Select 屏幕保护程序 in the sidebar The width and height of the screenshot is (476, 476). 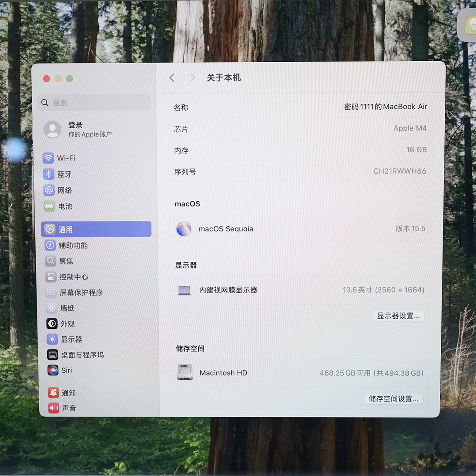coord(81,293)
